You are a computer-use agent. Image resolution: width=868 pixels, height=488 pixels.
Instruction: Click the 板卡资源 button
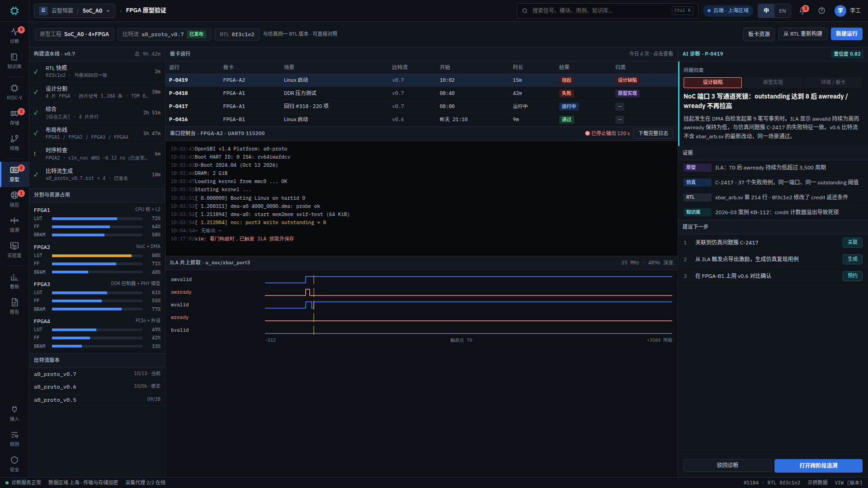(759, 34)
